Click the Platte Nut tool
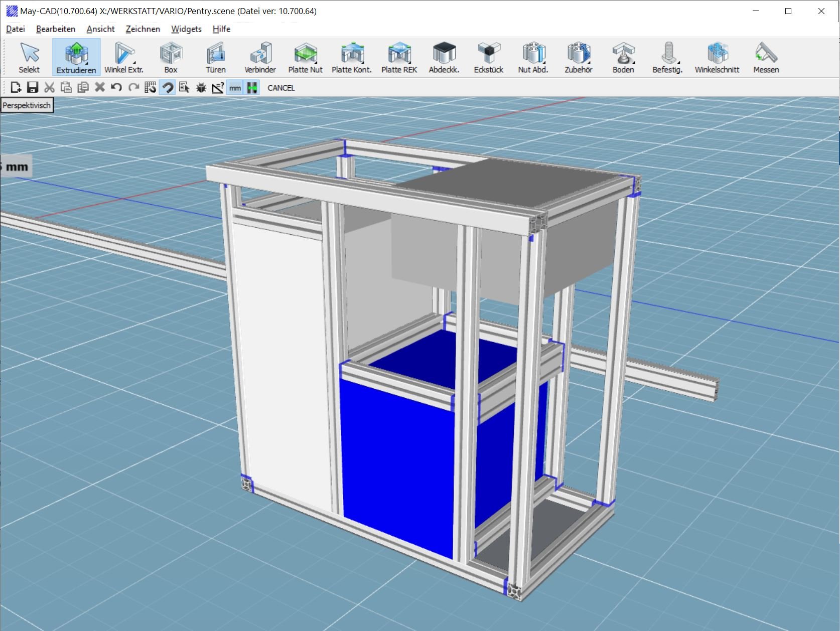The height and width of the screenshot is (631, 840). [305, 58]
